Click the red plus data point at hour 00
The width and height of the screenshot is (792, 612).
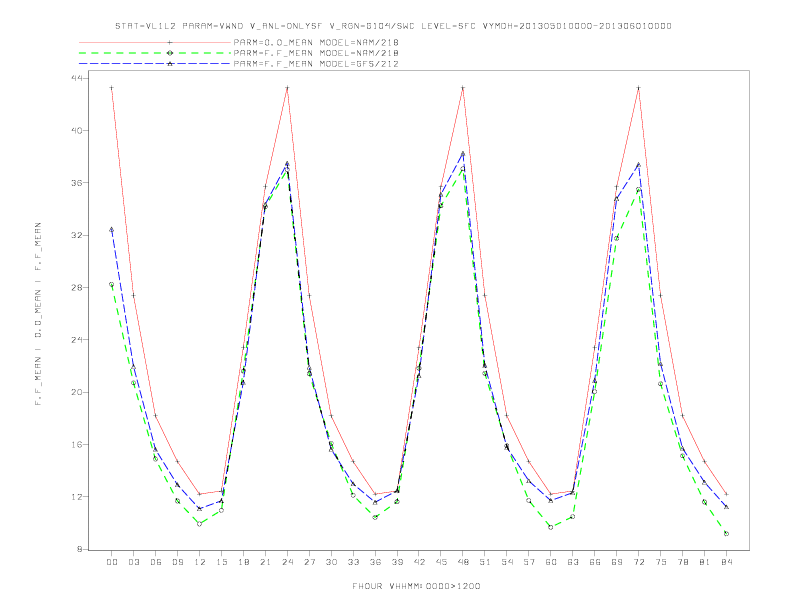coord(112,88)
